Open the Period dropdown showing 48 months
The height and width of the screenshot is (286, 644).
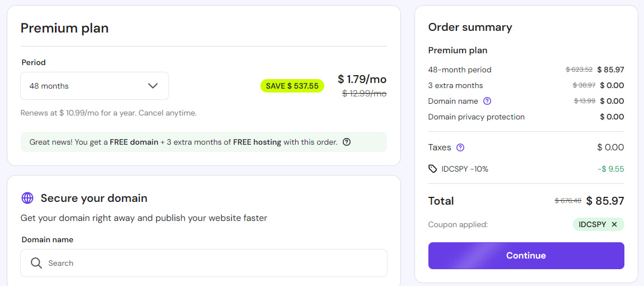pyautogui.click(x=94, y=86)
